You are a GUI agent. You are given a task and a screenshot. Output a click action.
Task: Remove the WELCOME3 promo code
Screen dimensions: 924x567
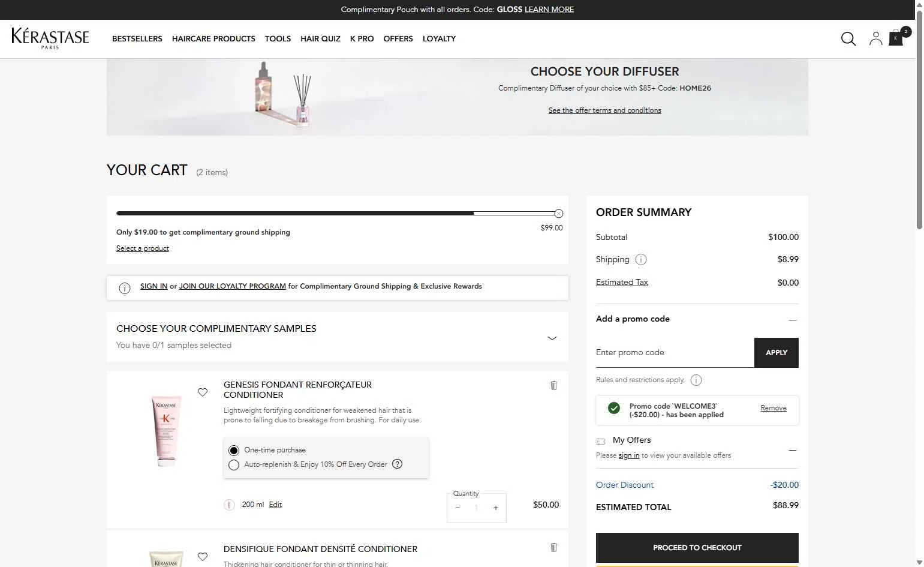(773, 408)
